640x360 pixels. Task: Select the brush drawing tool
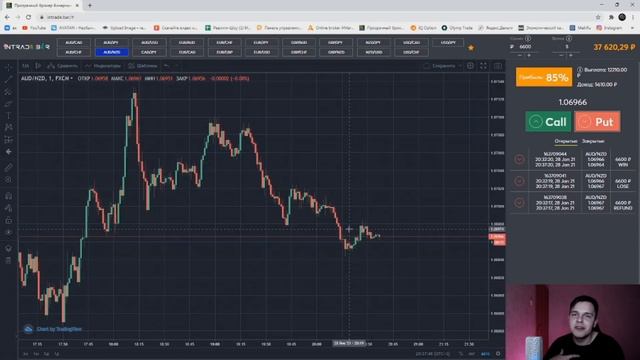tap(8, 104)
